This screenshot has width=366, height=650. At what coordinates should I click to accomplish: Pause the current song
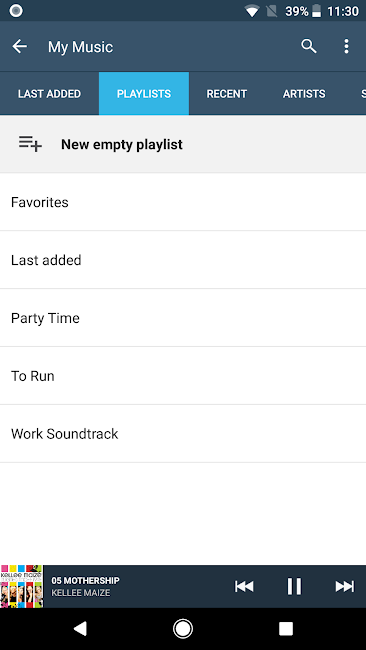(294, 586)
